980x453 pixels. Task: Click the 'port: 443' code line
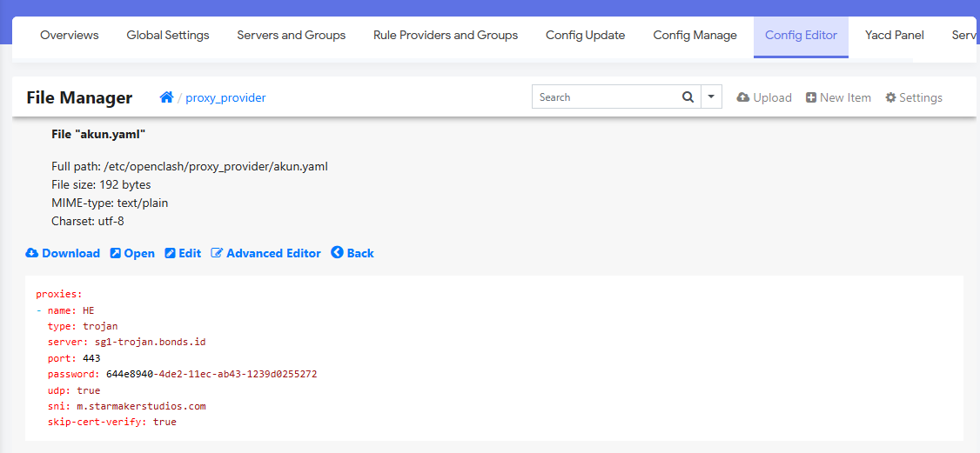tap(74, 358)
